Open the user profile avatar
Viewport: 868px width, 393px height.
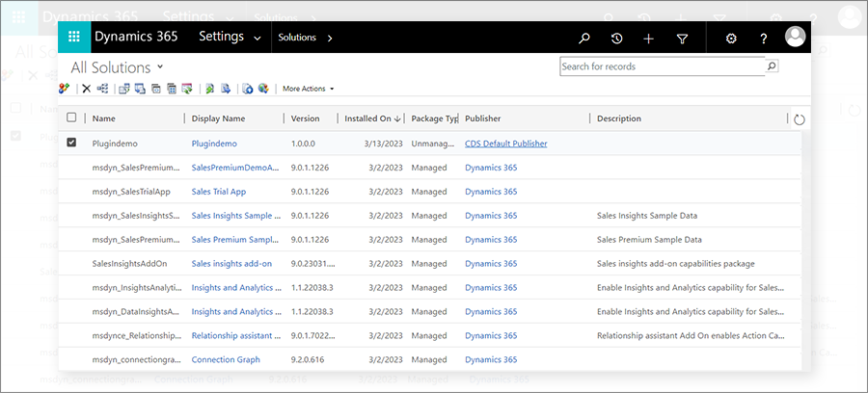pyautogui.click(x=796, y=37)
